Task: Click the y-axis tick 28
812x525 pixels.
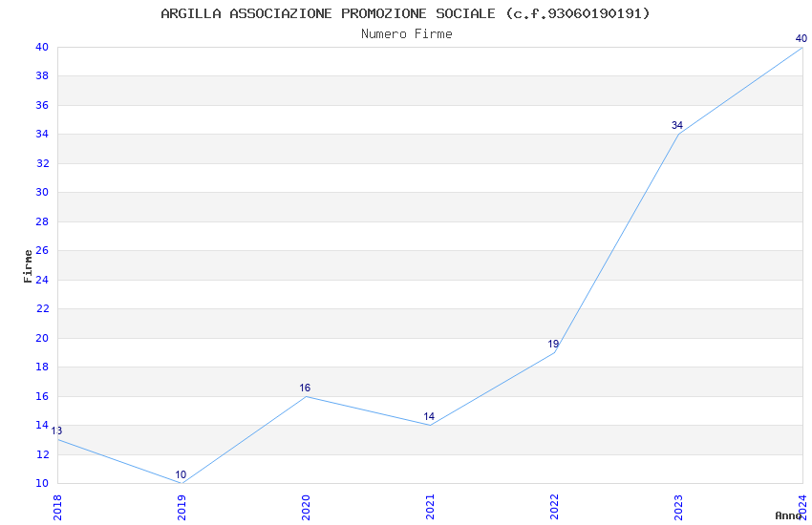Action: pyautogui.click(x=42, y=221)
